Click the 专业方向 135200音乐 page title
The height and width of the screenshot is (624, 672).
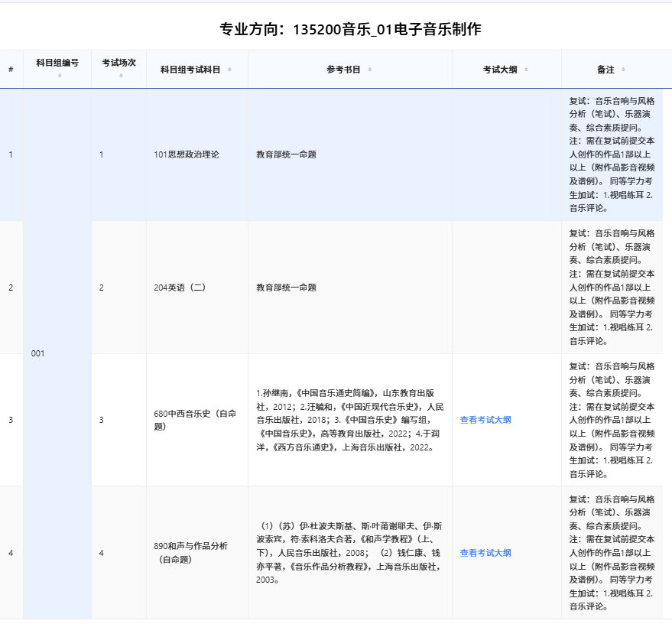(350, 30)
